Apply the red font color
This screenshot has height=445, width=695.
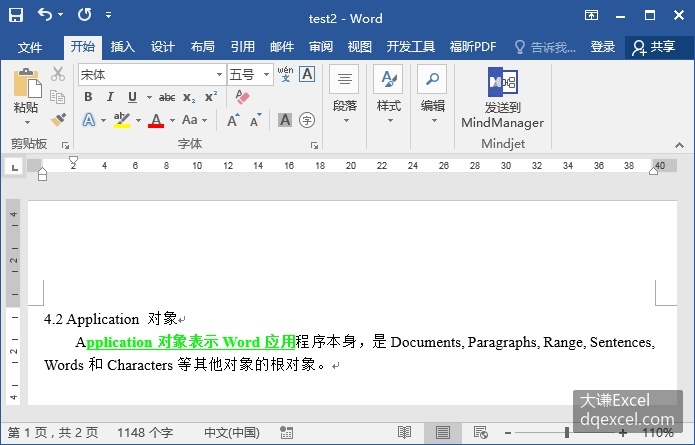click(156, 120)
